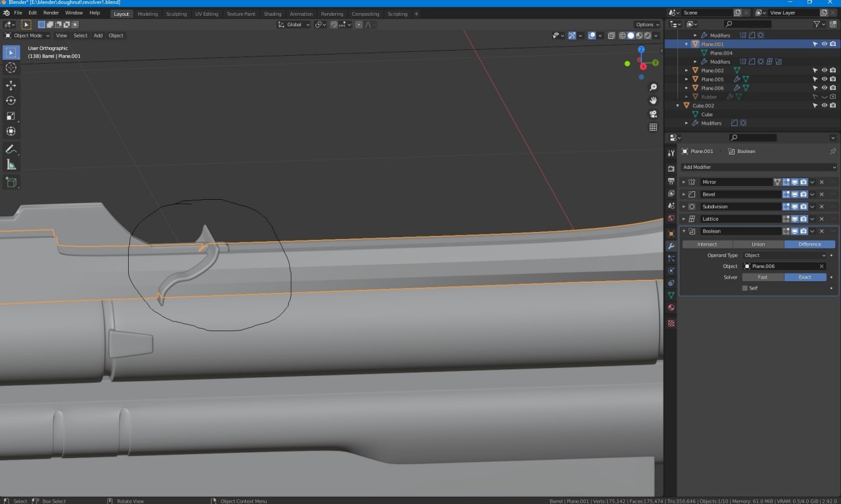Screen dimensions: 841x504
Task: Select the Add Cube tool
Action: (11, 182)
